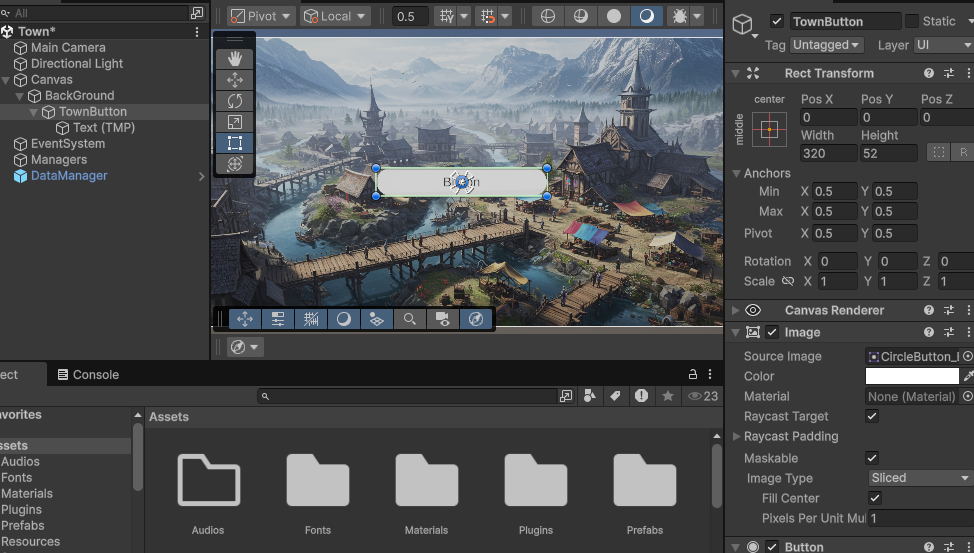
Task: Open Rect Transform help icon
Action: pyautogui.click(x=929, y=73)
